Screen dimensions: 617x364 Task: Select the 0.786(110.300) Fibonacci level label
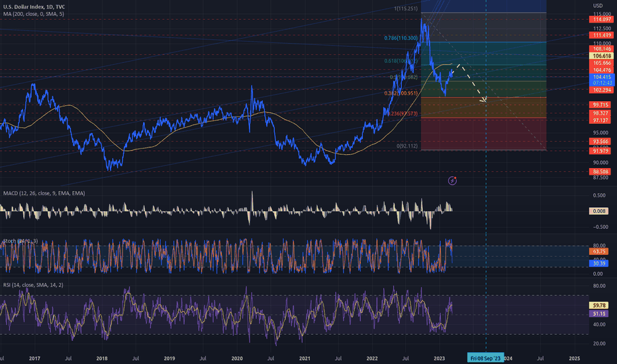point(401,38)
